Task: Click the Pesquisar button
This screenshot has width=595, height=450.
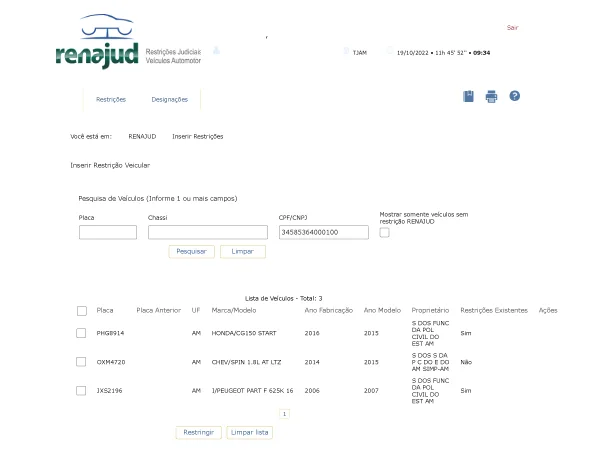Action: point(192,252)
